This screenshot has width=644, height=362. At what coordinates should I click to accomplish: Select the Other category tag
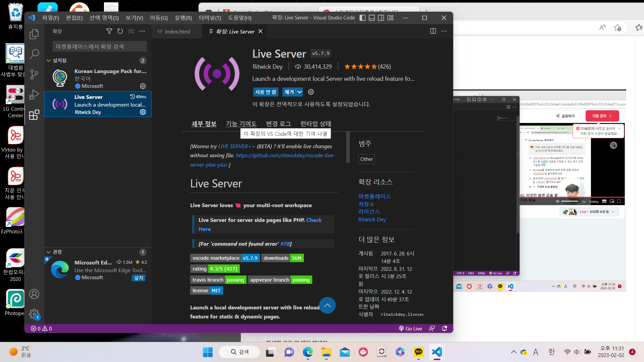point(366,159)
